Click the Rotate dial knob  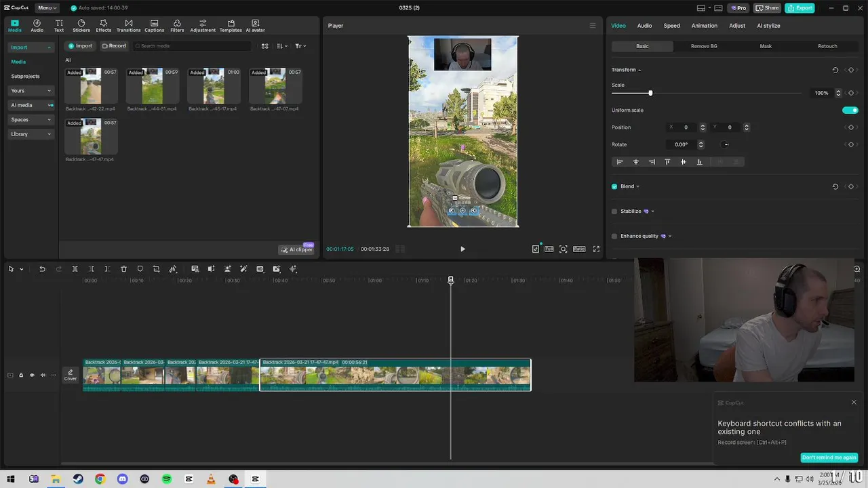click(x=726, y=144)
